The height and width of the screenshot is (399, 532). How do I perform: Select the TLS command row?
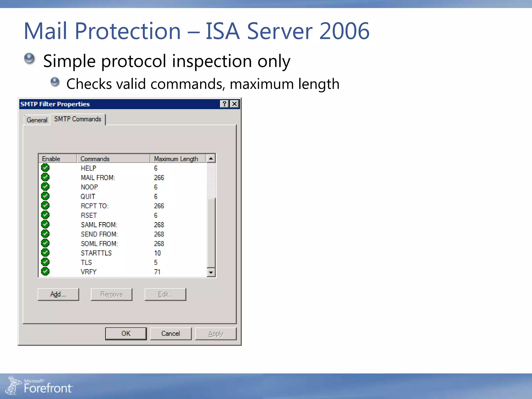coord(123,262)
